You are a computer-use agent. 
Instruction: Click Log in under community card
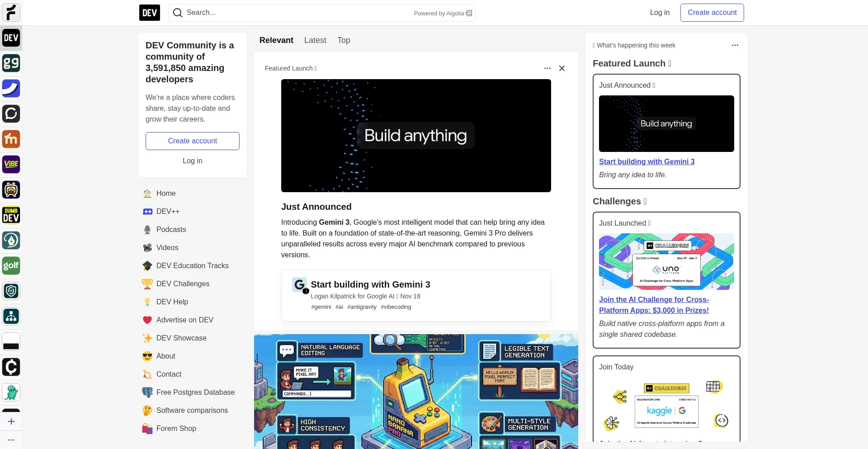[193, 161]
